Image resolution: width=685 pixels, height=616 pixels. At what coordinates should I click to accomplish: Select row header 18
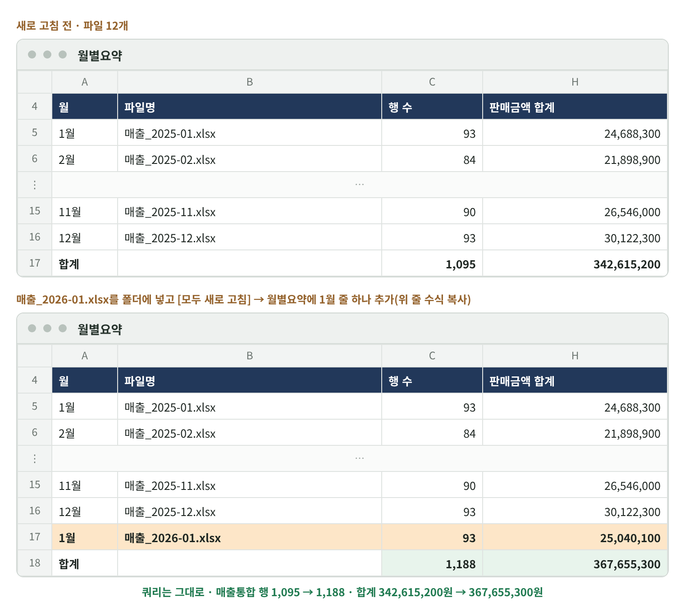(x=35, y=564)
